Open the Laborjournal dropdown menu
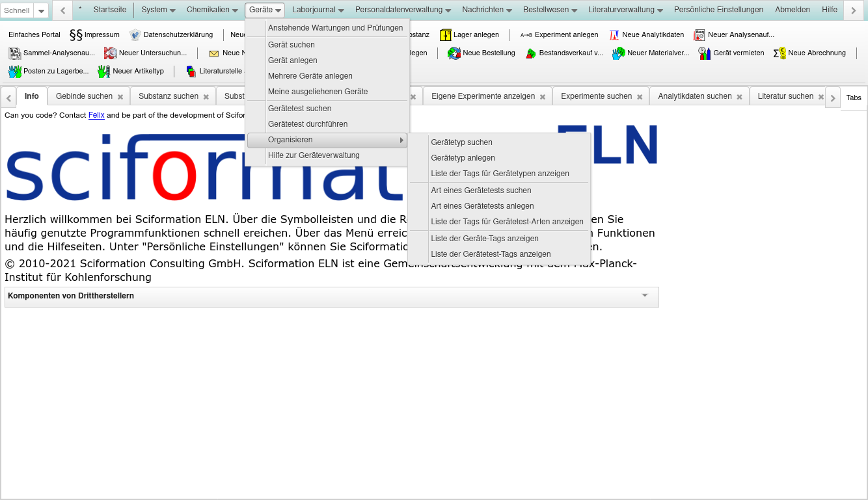This screenshot has height=500, width=868. [x=318, y=10]
